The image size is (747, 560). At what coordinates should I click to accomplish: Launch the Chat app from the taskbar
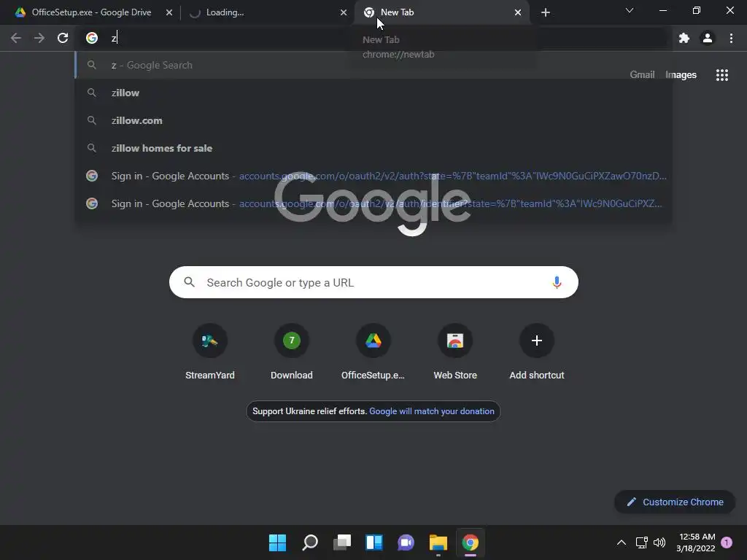click(406, 542)
